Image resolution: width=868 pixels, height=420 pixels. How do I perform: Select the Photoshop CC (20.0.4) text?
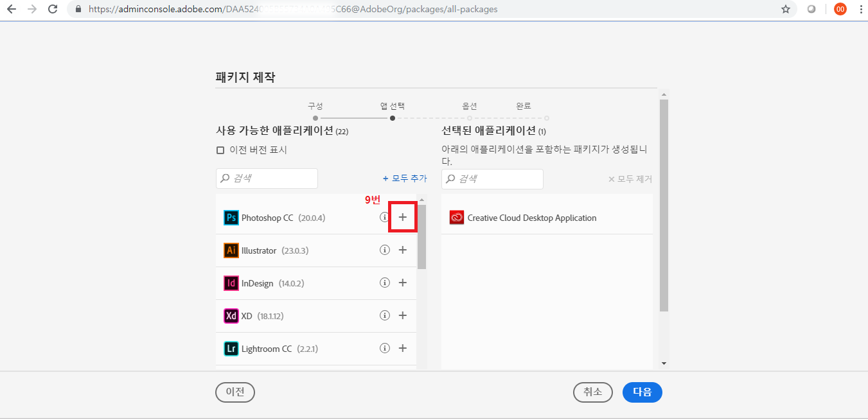283,218
